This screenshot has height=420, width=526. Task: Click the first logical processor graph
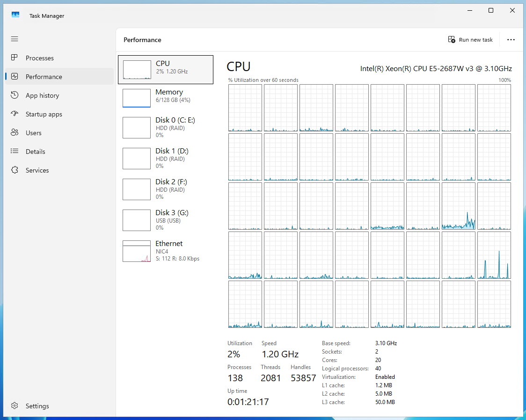coord(245,108)
